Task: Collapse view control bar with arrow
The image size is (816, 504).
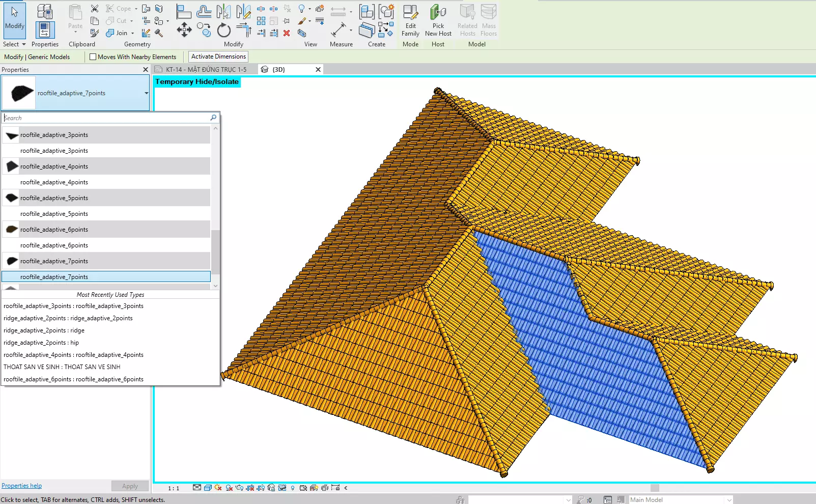Action: click(346, 488)
